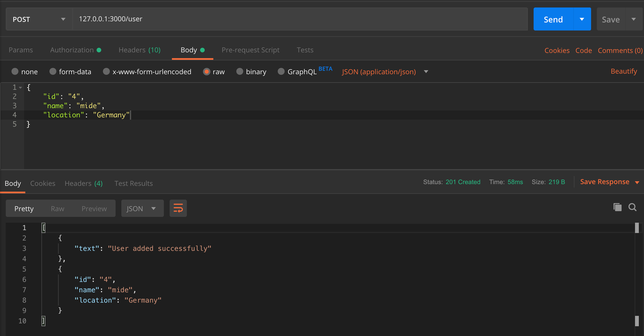Open the Test Results tab
Viewport: 644px width, 336px height.
pos(133,183)
